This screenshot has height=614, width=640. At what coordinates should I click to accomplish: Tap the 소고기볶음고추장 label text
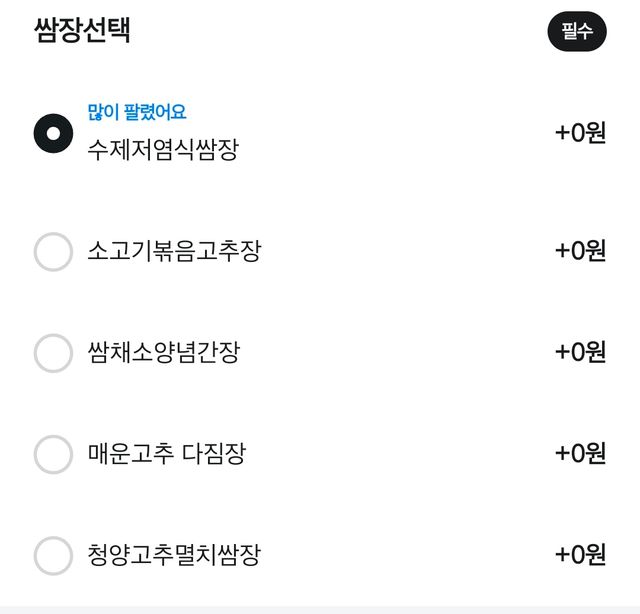[x=174, y=251]
